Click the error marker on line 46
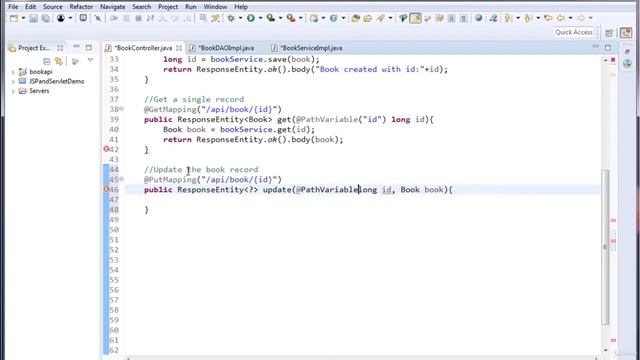The height and width of the screenshot is (360, 640). [x=106, y=189]
